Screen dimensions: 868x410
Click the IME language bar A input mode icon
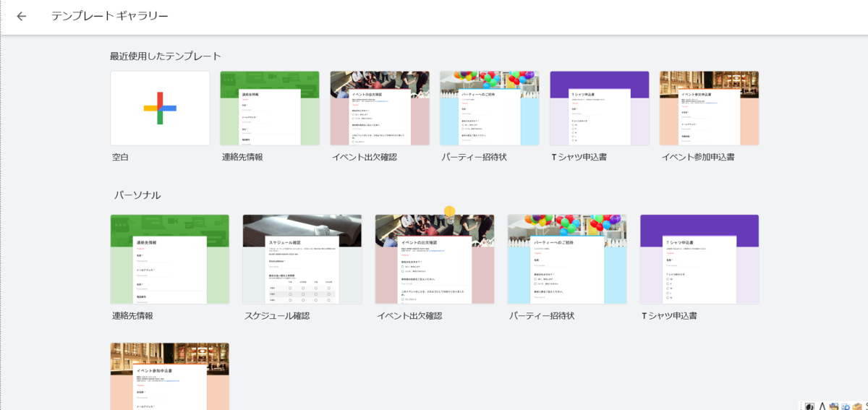click(x=822, y=405)
